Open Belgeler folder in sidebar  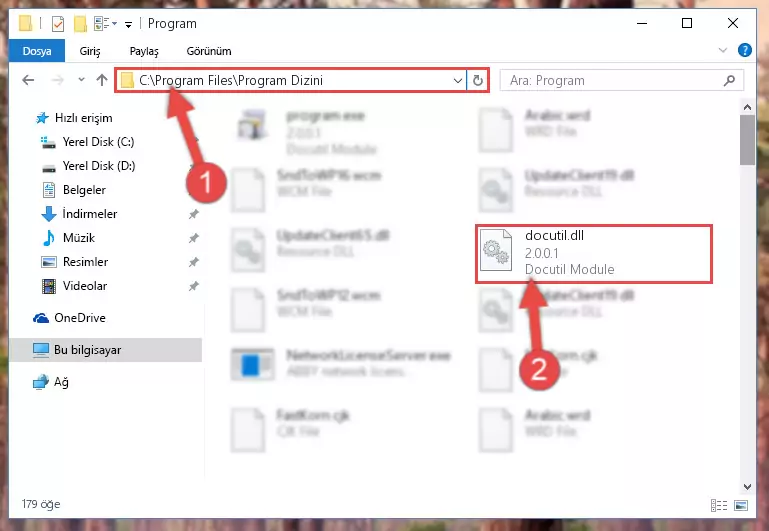pyautogui.click(x=84, y=190)
